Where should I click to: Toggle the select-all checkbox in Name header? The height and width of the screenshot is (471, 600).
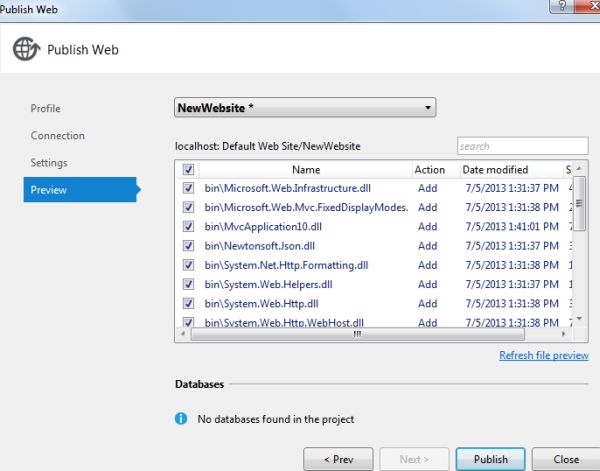(188, 169)
